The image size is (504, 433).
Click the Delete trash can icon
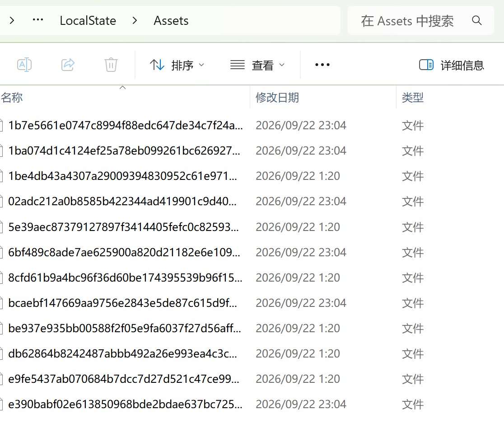coord(111,65)
